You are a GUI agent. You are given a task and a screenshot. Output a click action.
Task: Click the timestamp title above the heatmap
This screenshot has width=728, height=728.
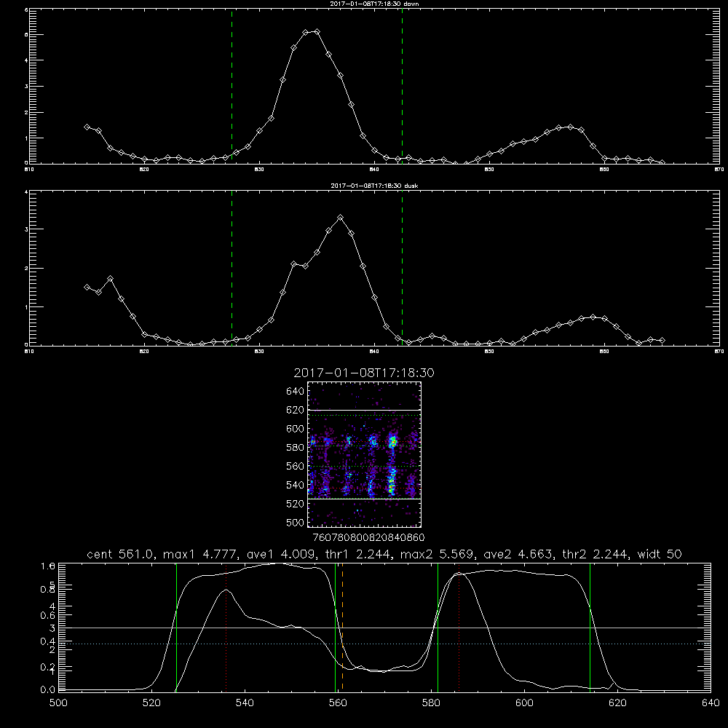[x=364, y=373]
